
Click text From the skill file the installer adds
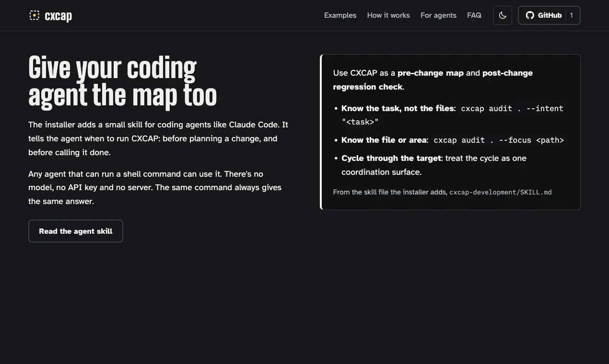point(390,192)
